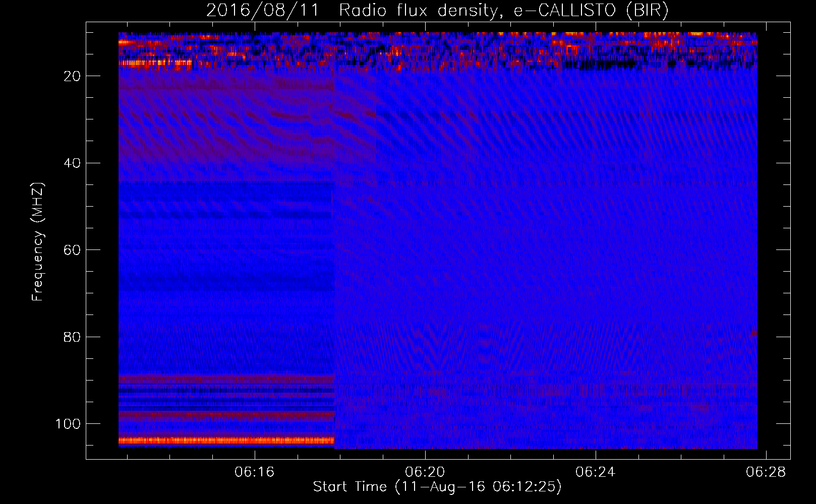Click the 06:16 time tick label
816x504 pixels.
(255, 472)
